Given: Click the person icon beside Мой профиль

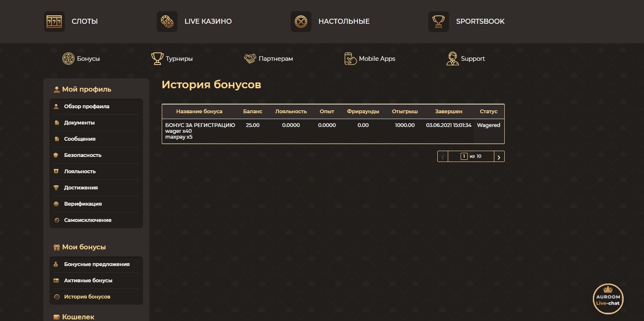Looking at the screenshot, I should 57,90.
